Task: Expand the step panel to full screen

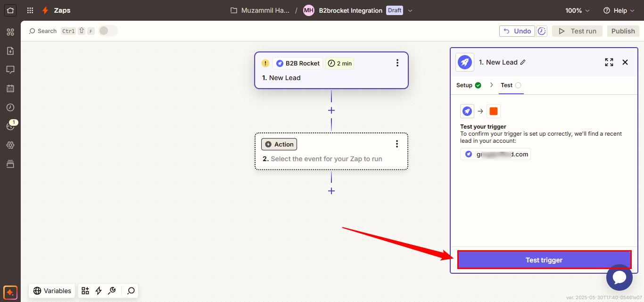Action: click(609, 62)
